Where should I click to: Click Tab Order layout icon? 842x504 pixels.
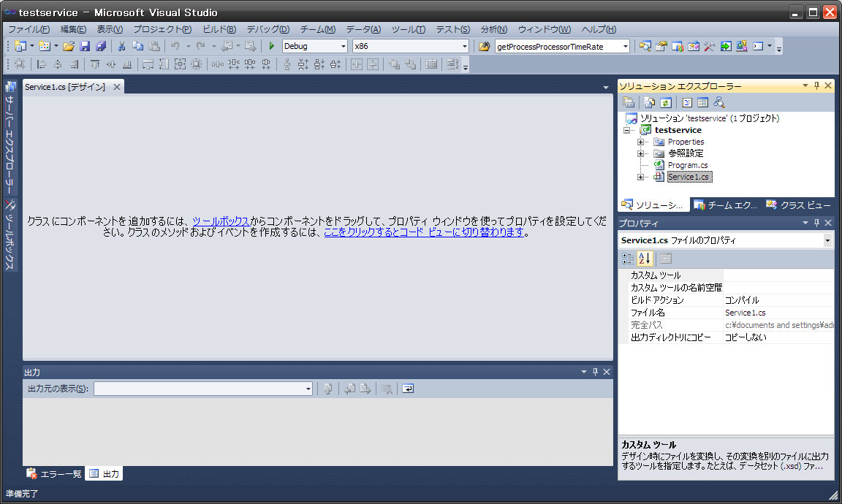coord(452,64)
